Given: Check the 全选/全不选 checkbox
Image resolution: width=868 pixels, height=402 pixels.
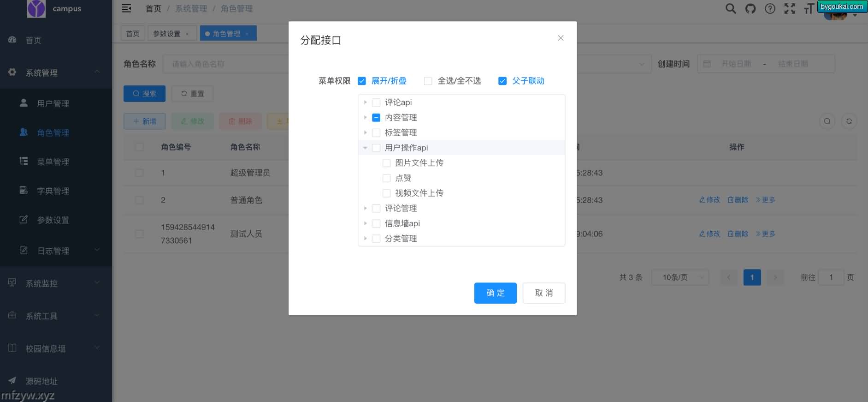Looking at the screenshot, I should tap(428, 81).
